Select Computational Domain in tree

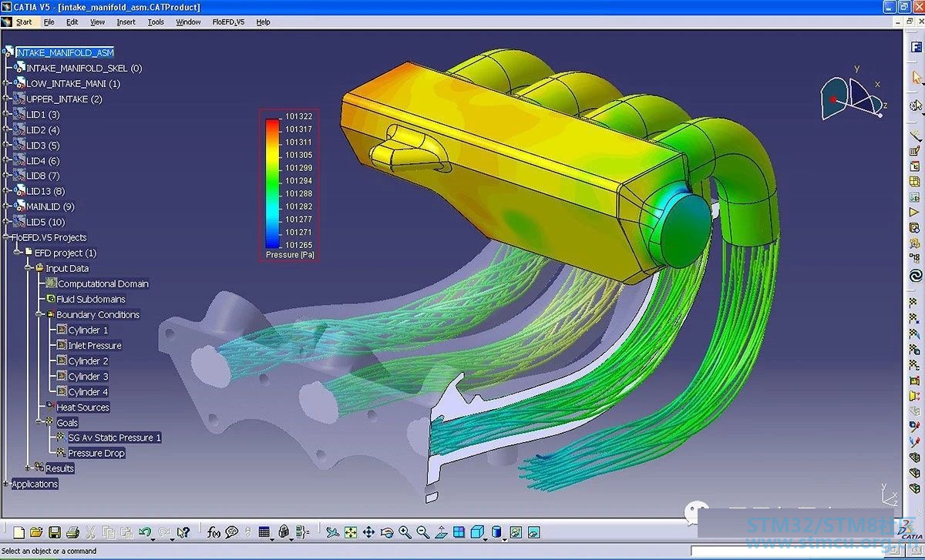[x=103, y=283]
